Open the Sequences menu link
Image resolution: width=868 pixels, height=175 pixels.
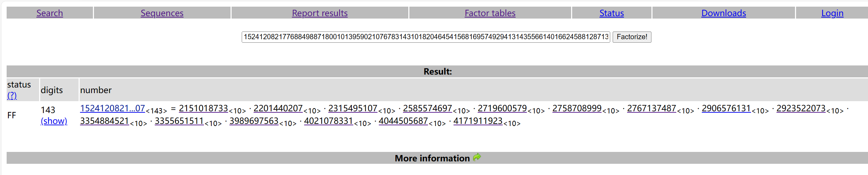162,13
